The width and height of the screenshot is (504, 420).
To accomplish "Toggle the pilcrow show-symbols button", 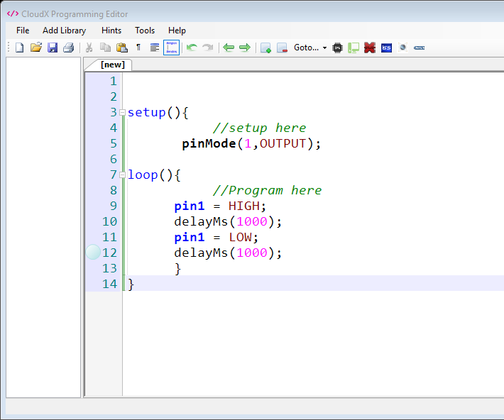I will [138, 48].
